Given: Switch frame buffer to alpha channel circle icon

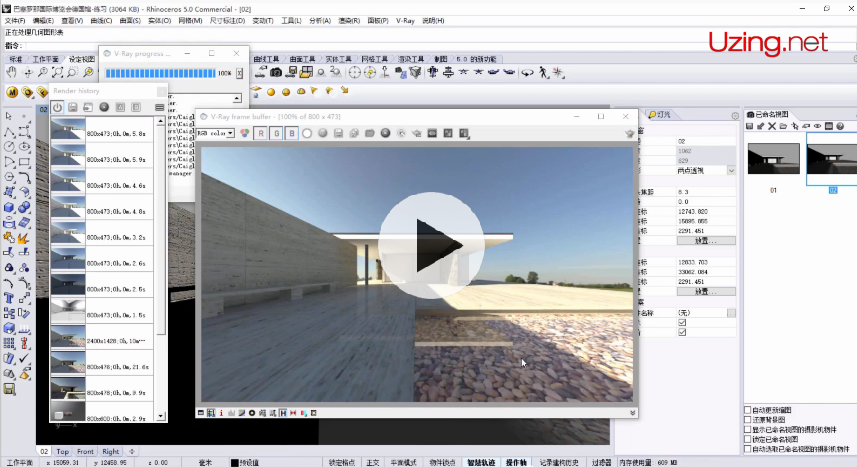Looking at the screenshot, I should pos(307,133).
